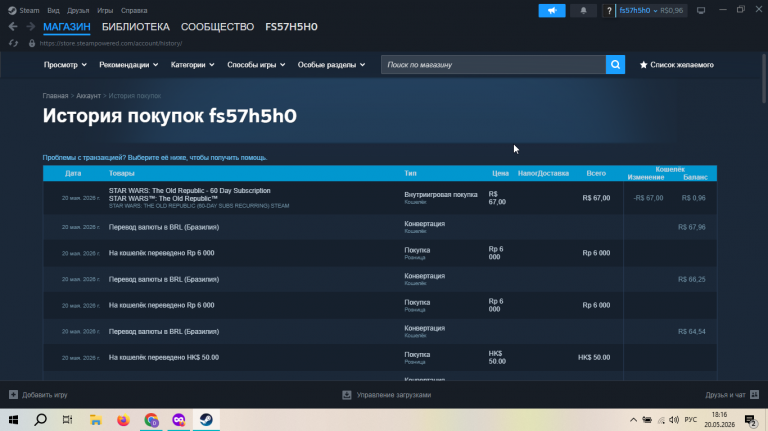Click the РУС language indicator in the tray
Screen dimensions: 768x431
tap(691, 420)
